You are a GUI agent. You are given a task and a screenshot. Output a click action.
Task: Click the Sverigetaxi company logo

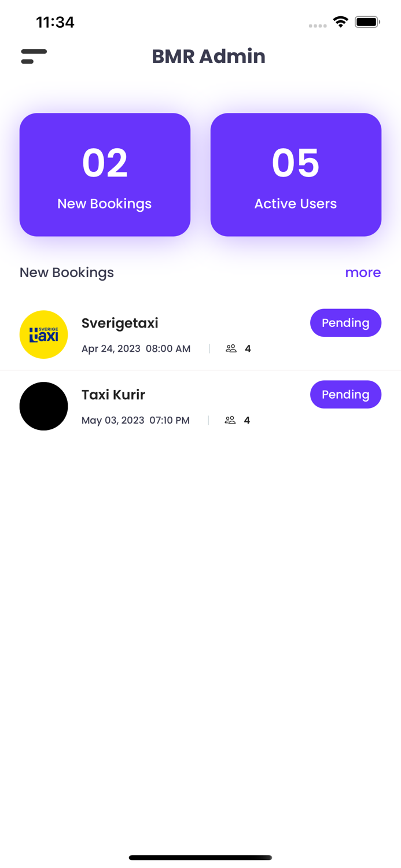tap(44, 334)
